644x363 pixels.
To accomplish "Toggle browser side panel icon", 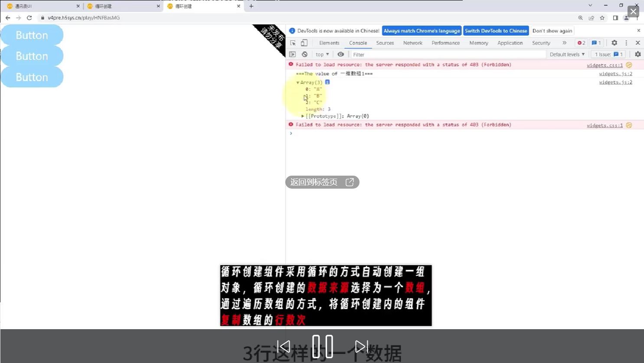I will click(x=615, y=18).
